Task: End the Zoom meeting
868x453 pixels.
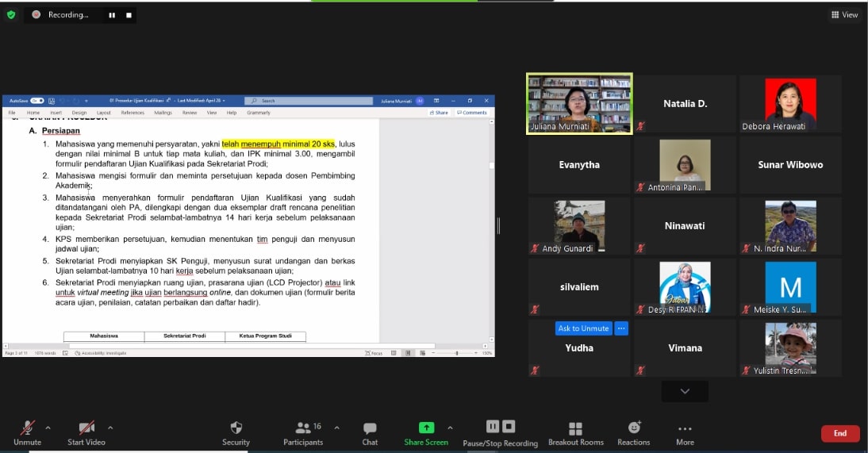Action: click(840, 433)
